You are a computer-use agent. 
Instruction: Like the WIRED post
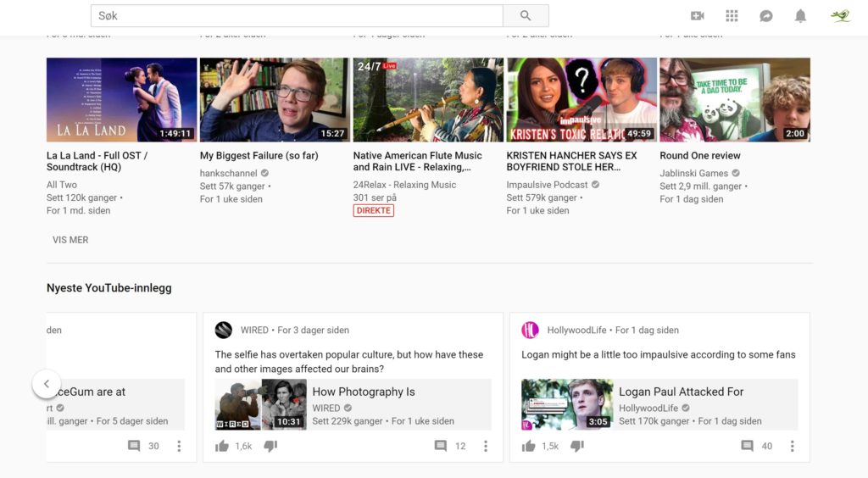(222, 446)
